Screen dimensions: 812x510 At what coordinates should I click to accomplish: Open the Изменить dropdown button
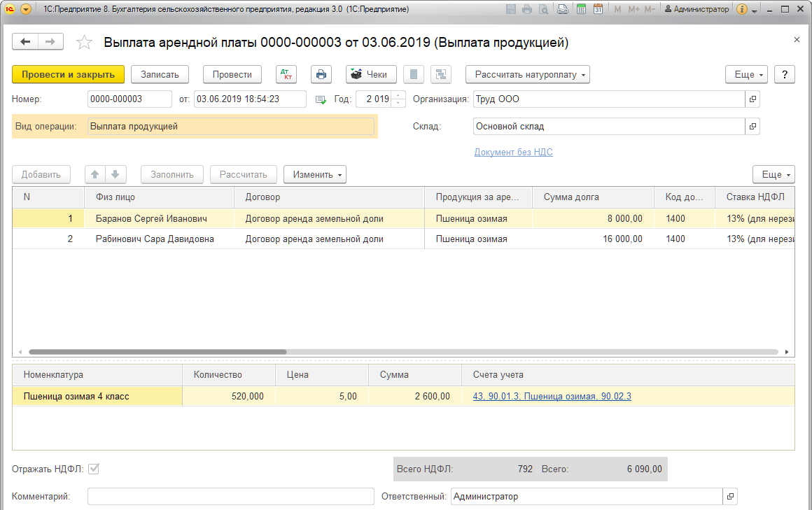click(x=314, y=174)
